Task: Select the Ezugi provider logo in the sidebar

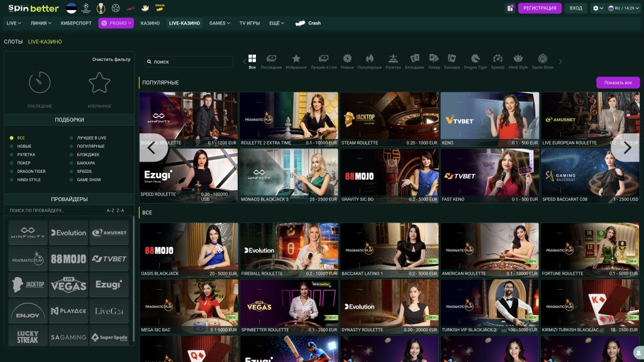Action: point(108,285)
